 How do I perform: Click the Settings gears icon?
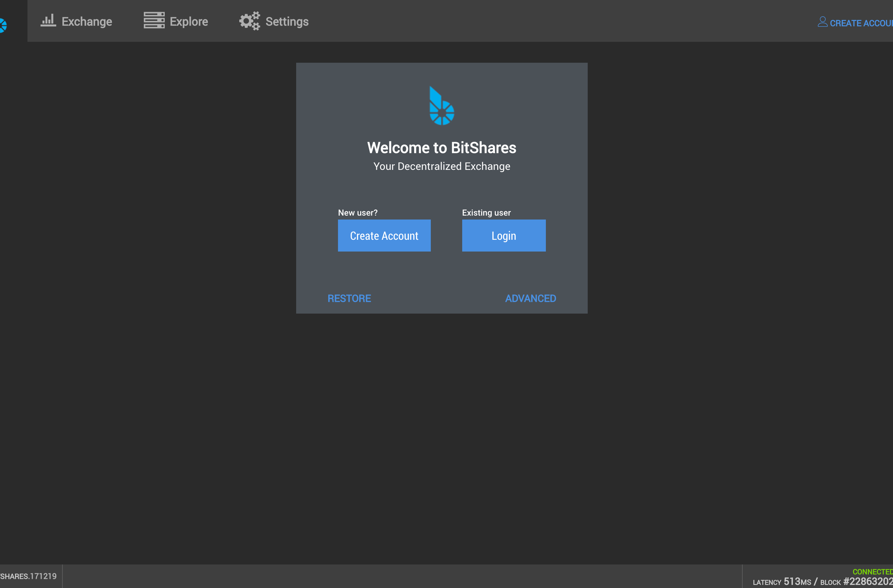pyautogui.click(x=249, y=21)
